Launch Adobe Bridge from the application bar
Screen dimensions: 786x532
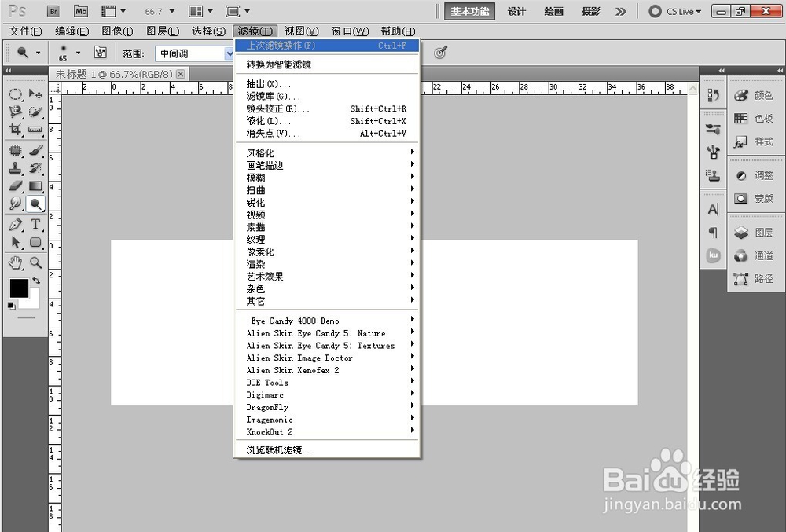[53, 12]
